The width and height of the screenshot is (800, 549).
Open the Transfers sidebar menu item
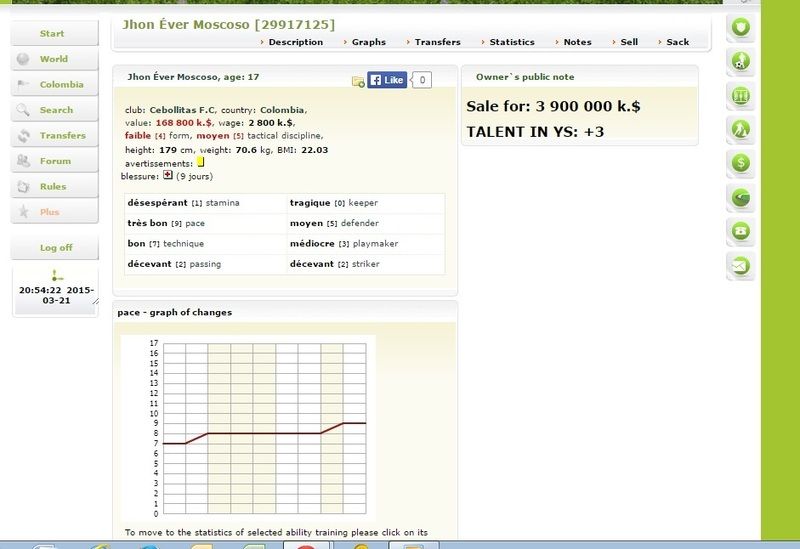click(62, 136)
